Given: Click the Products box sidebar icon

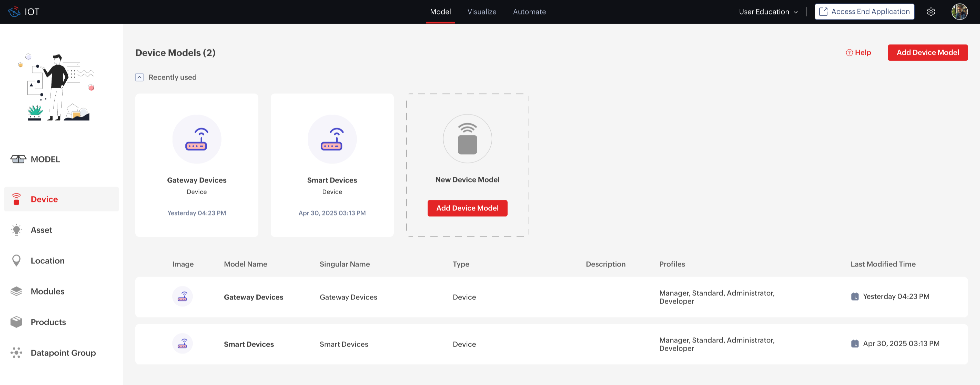Looking at the screenshot, I should tap(16, 322).
